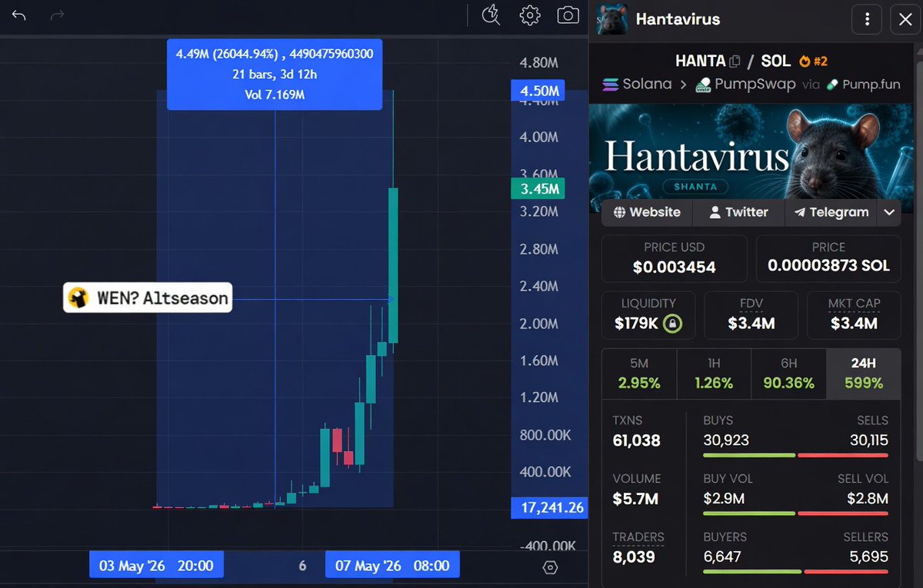Viewport: 923px width, 588px height.
Task: Click the LIQUIDITY $179K value
Action: point(636,324)
